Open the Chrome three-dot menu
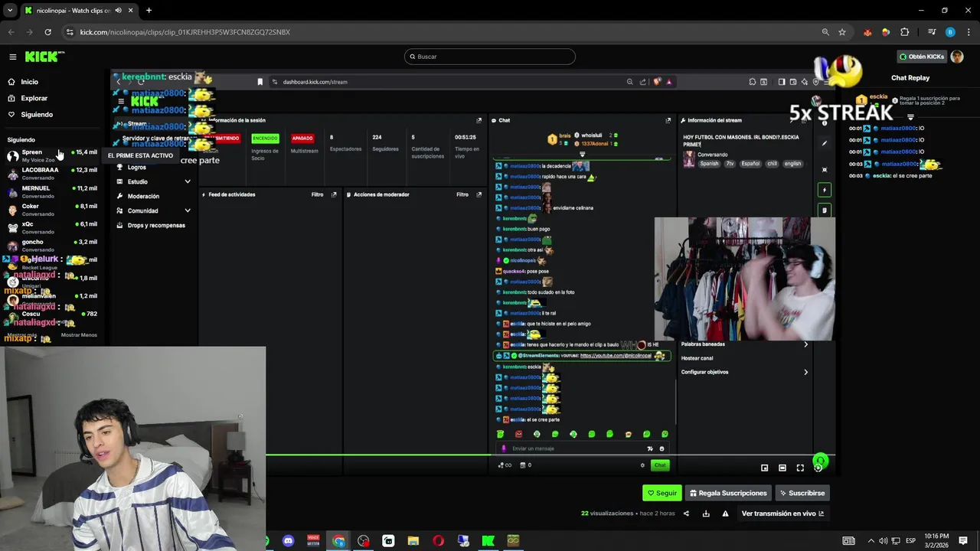The height and width of the screenshot is (551, 980). tap(969, 32)
